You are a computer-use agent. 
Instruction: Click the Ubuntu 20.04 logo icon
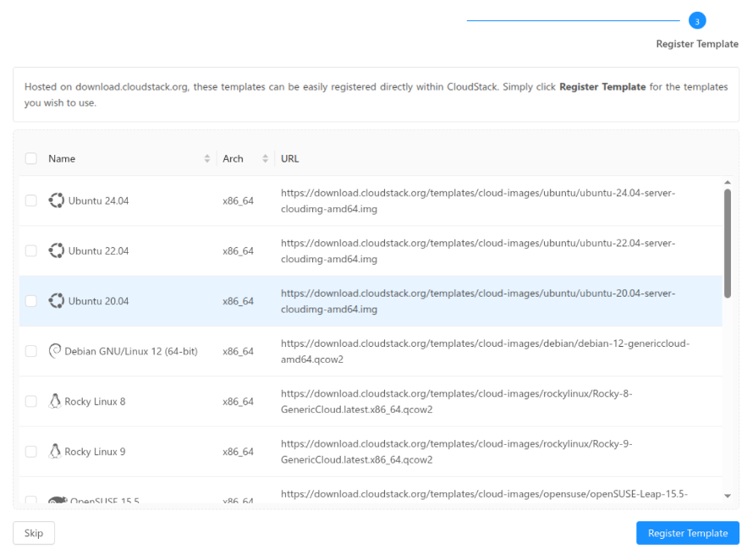coord(57,300)
